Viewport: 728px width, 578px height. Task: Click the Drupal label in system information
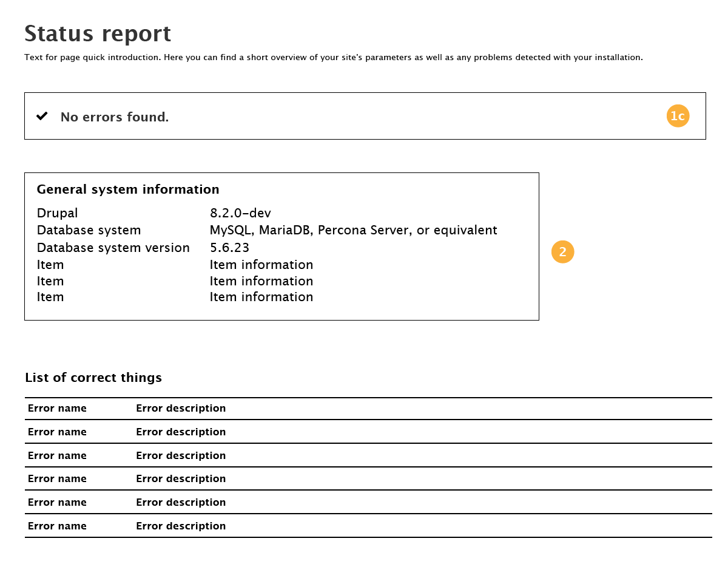click(57, 213)
